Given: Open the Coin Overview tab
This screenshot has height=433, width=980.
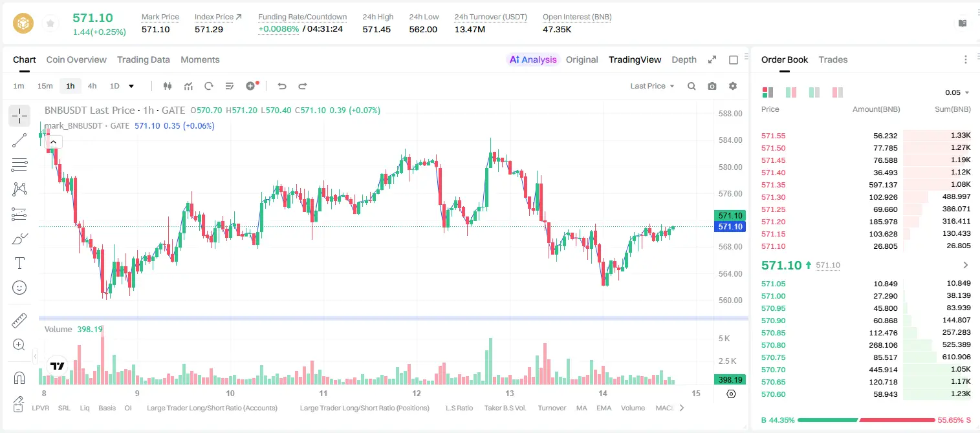Looking at the screenshot, I should point(76,59).
